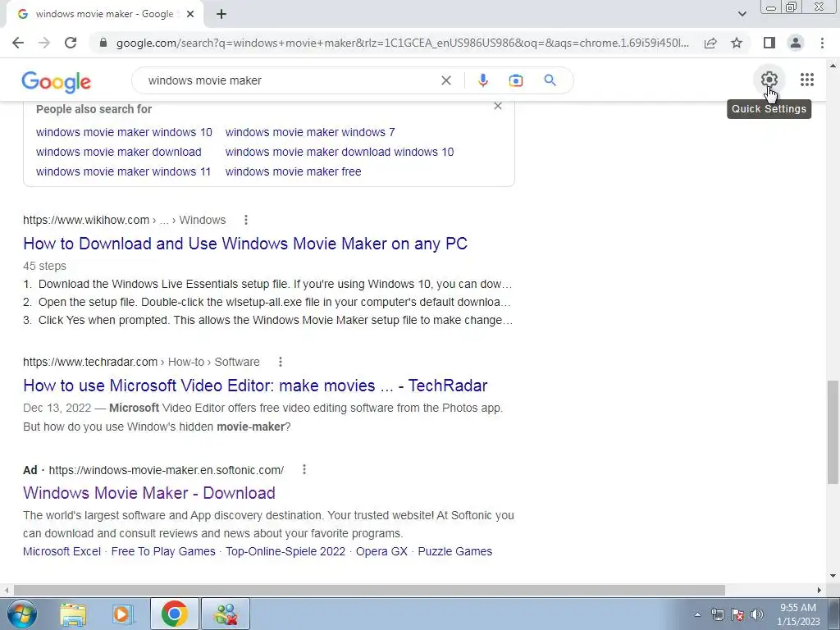This screenshot has width=840, height=630.
Task: Show hidden tray icons arrow
Action: click(x=697, y=614)
